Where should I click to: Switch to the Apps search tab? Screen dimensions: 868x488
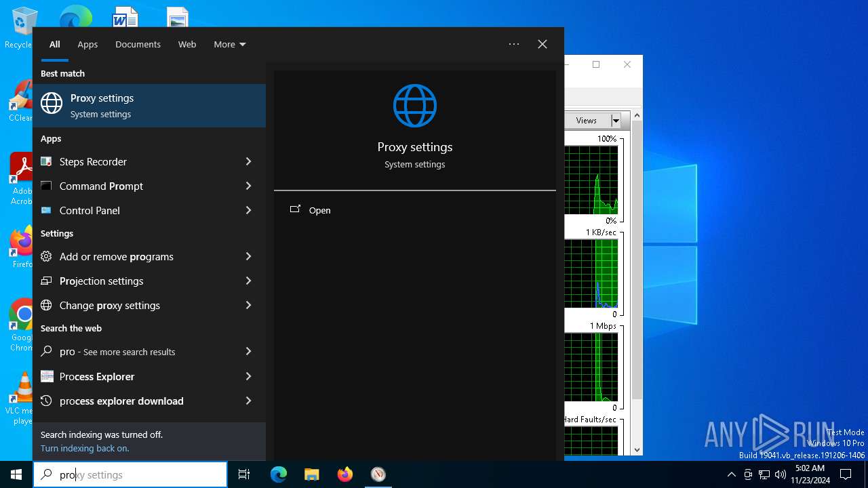[87, 44]
